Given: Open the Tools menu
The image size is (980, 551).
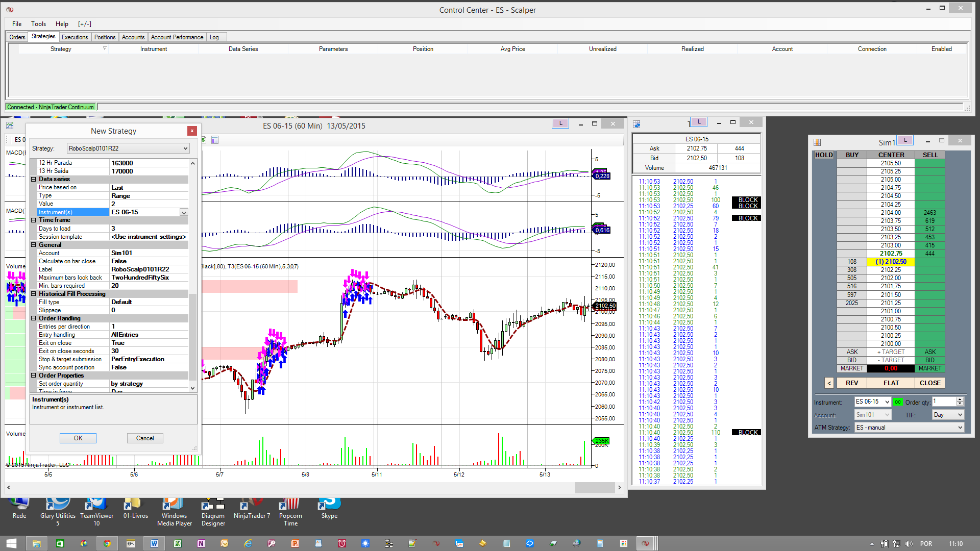Looking at the screenshot, I should [x=38, y=24].
